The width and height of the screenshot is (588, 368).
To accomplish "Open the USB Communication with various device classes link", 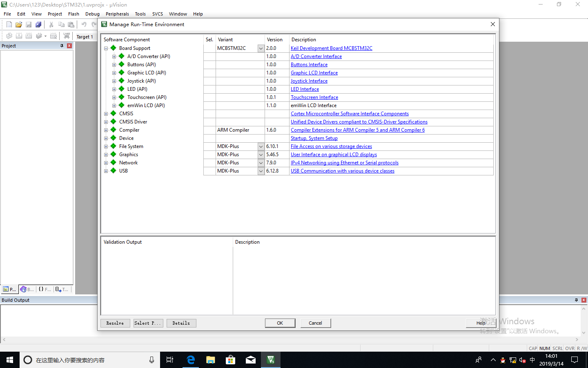I will coord(343,171).
